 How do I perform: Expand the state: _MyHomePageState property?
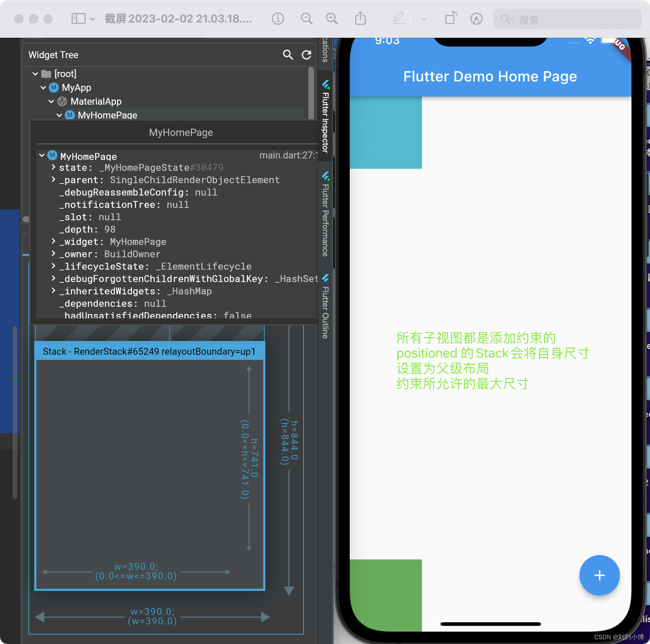tap(53, 167)
